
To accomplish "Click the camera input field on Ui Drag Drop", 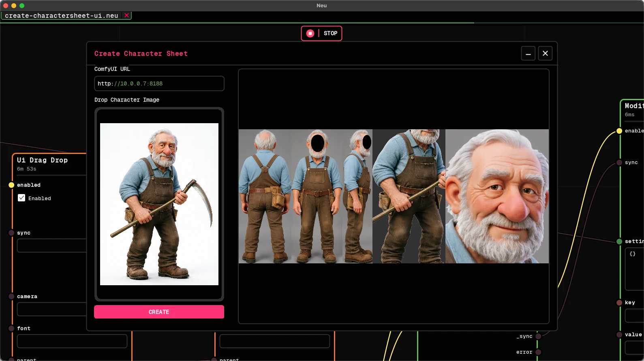I will [x=52, y=309].
